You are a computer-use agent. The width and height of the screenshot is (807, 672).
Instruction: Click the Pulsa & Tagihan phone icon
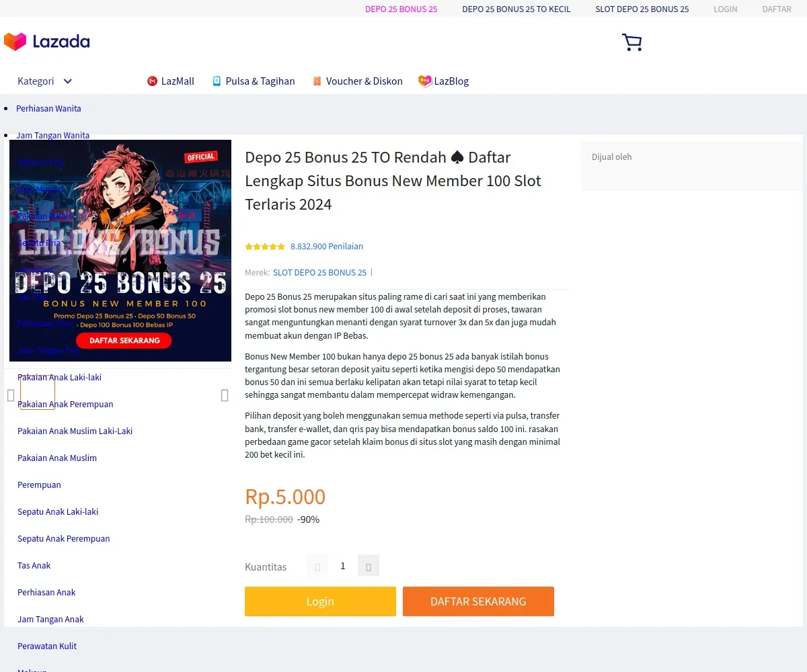click(x=217, y=81)
